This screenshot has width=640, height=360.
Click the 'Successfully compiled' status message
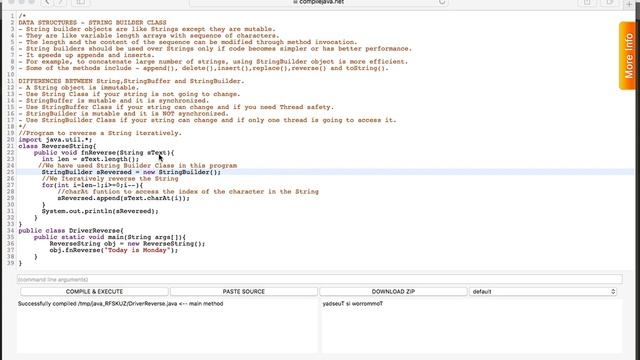pyautogui.click(x=120, y=304)
